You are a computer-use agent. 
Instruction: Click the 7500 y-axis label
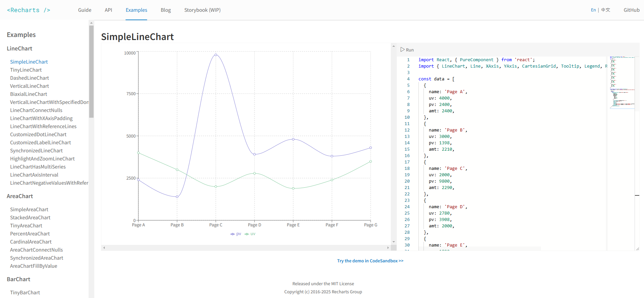(x=131, y=94)
